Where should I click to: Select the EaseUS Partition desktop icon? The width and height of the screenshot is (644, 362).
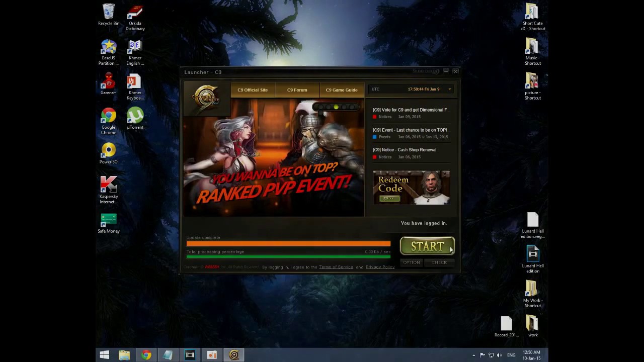(x=109, y=52)
